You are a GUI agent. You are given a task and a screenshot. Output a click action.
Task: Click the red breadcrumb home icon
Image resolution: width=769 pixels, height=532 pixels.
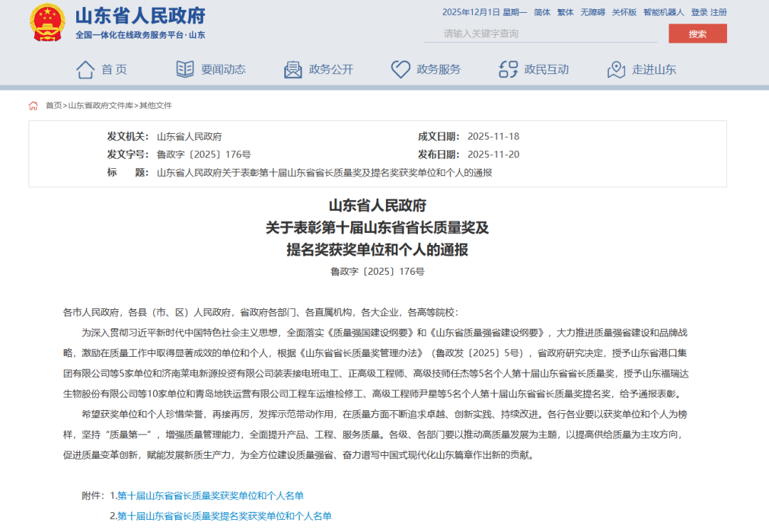(x=33, y=105)
